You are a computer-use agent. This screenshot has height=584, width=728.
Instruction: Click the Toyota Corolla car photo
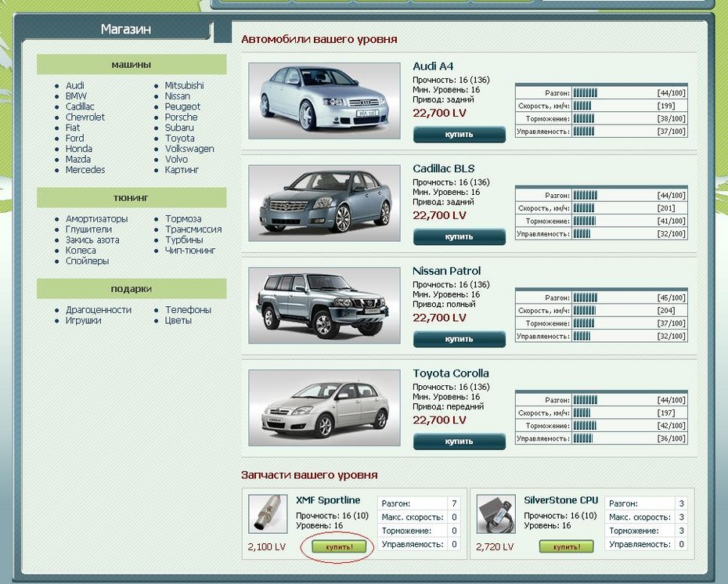325,408
